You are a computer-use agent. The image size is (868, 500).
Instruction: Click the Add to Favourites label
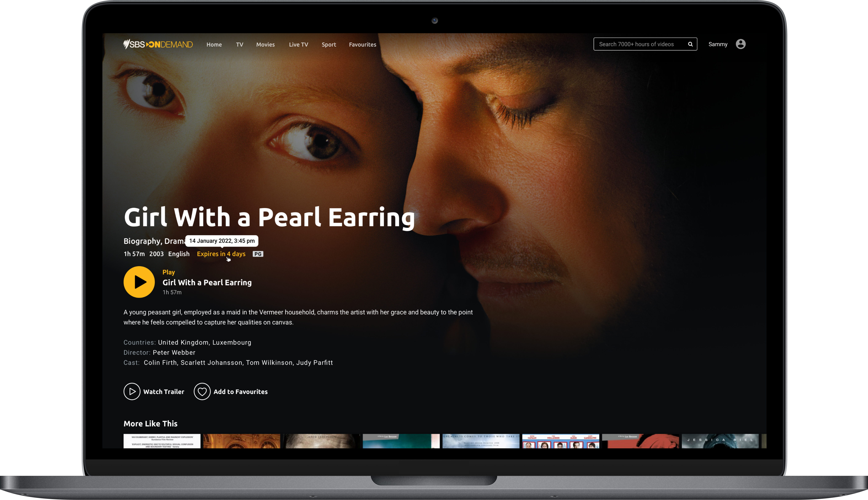(240, 392)
